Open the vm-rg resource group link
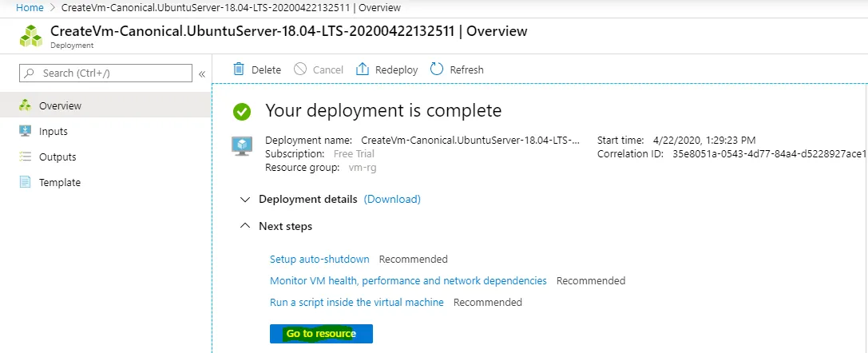This screenshot has width=868, height=353. click(x=363, y=168)
